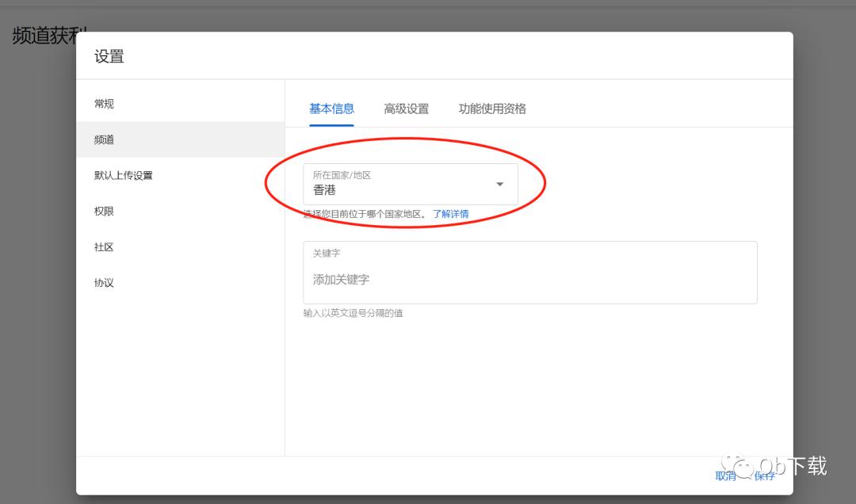Image resolution: width=856 pixels, height=504 pixels.
Task: Click 取消 to discard changes
Action: (x=725, y=475)
